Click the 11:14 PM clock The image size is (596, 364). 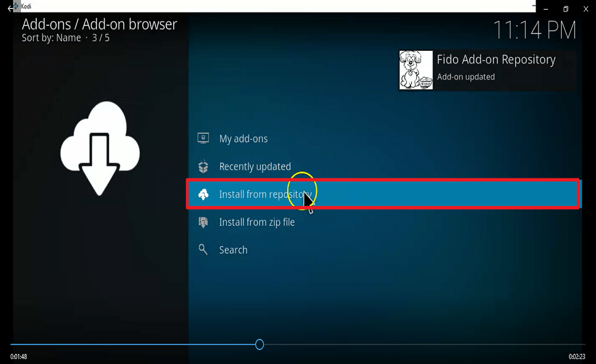click(534, 30)
